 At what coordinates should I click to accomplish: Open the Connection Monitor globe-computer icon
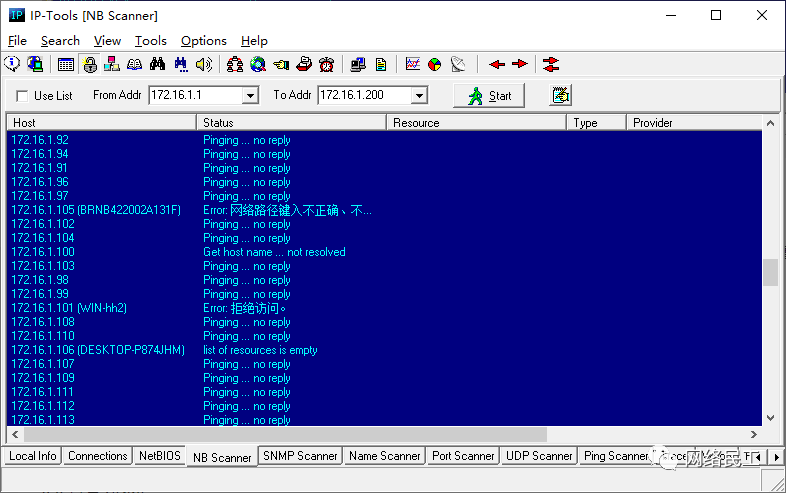(36, 64)
